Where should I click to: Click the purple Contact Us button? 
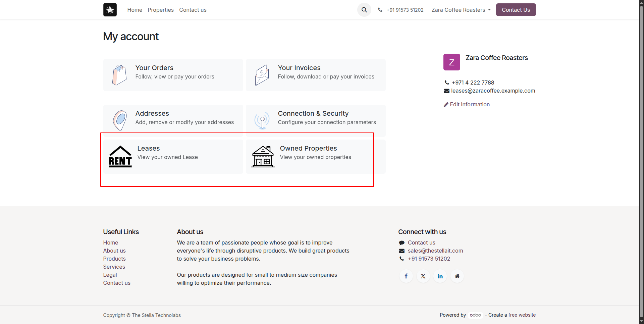click(516, 10)
